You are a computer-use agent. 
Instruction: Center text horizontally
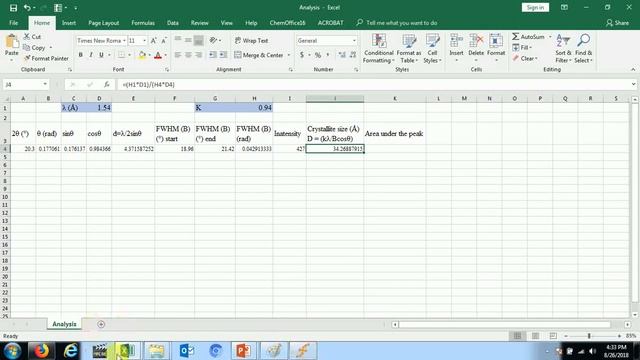coord(188,55)
